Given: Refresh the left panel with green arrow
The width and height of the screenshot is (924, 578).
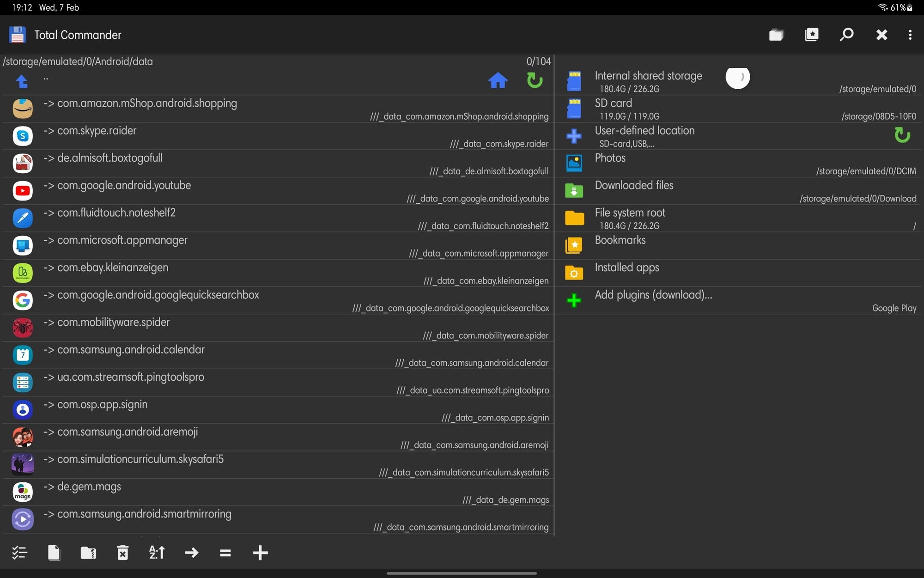Looking at the screenshot, I should [535, 80].
